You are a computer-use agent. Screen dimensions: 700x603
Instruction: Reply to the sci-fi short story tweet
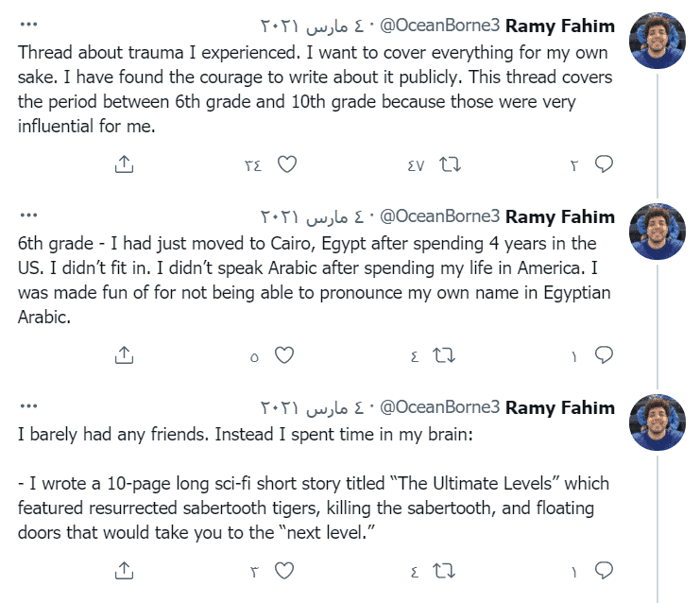tap(605, 571)
